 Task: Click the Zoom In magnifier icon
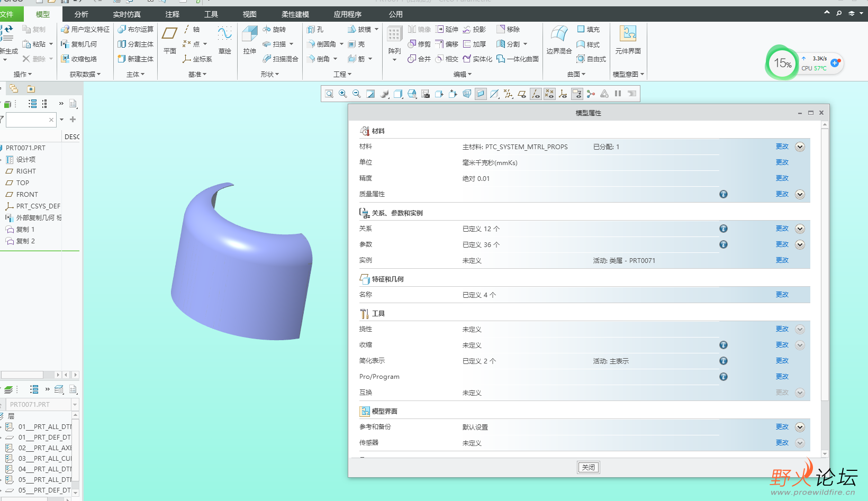click(x=343, y=94)
